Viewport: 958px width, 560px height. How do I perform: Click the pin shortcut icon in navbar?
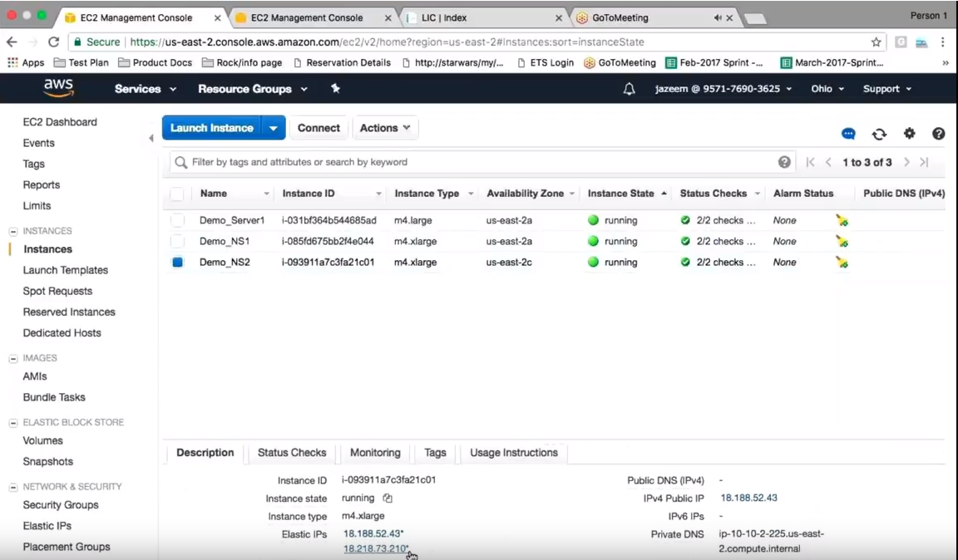336,89
